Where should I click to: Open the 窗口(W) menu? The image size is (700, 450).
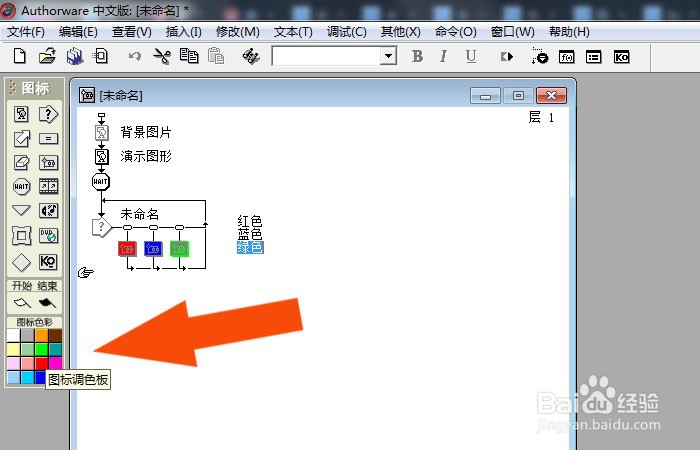pos(512,32)
